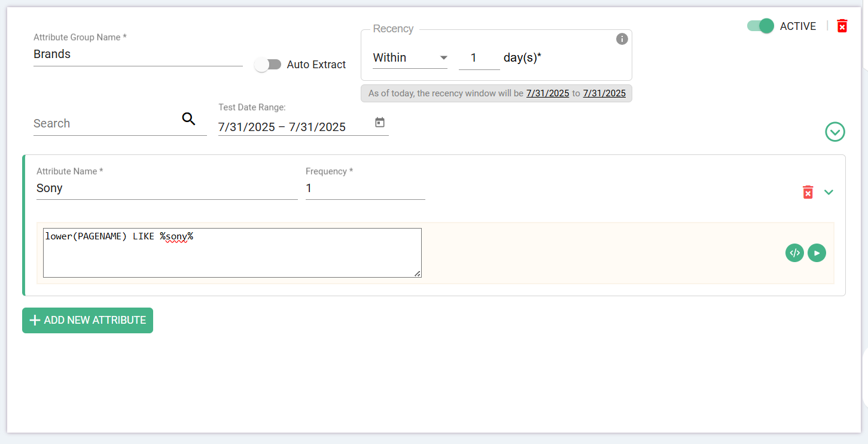Click the code editor toggle icon

pos(794,253)
